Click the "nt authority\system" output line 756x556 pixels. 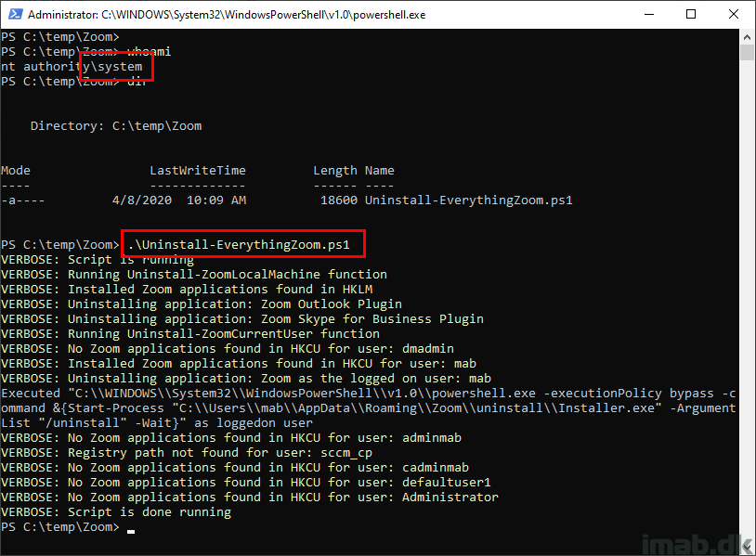click(x=72, y=67)
